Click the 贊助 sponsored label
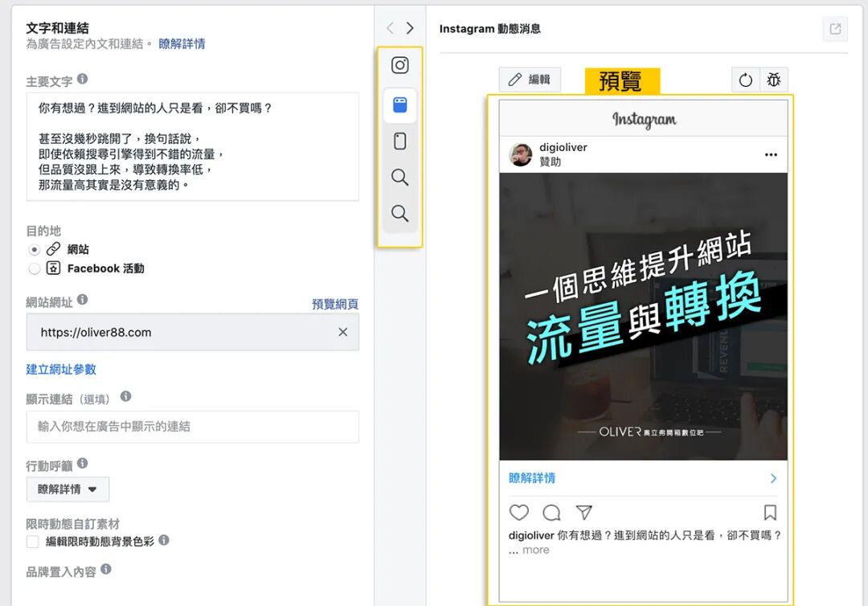The width and height of the screenshot is (868, 606). pyautogui.click(x=551, y=162)
